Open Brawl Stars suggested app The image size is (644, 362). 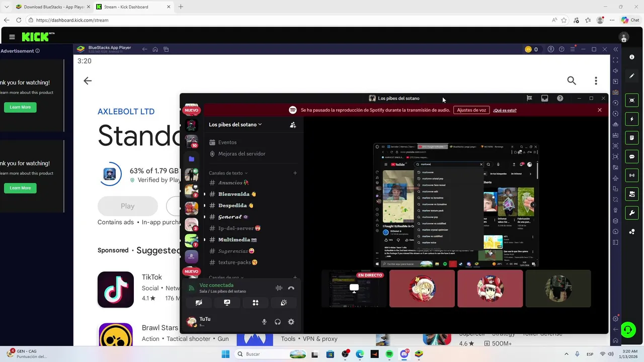[x=116, y=334]
